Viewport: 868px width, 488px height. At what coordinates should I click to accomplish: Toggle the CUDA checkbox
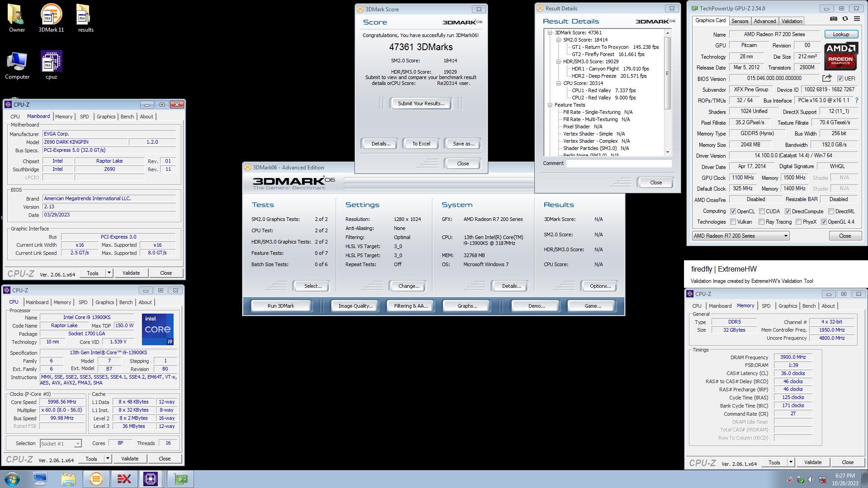pos(762,211)
